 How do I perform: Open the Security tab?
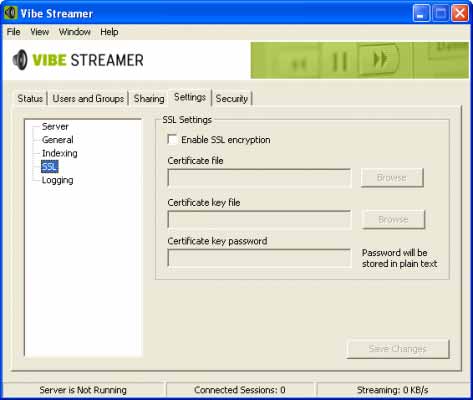232,99
